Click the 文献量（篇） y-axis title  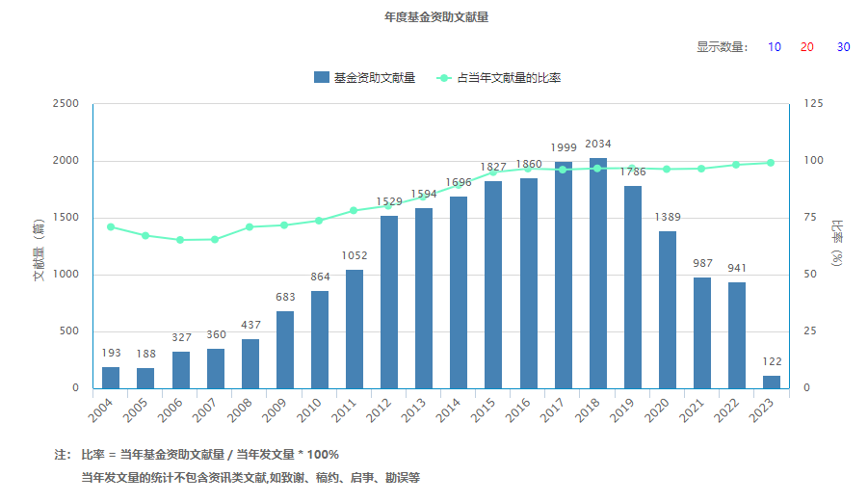(39, 250)
